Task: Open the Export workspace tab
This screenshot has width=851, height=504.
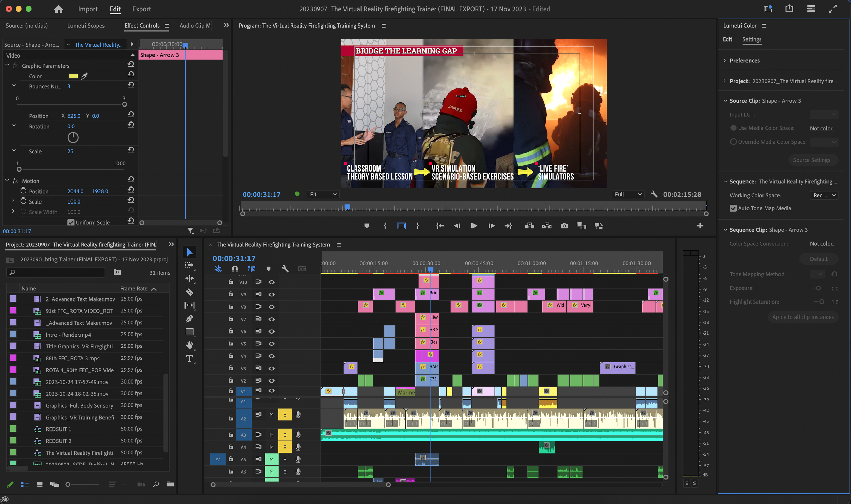Action: (141, 9)
